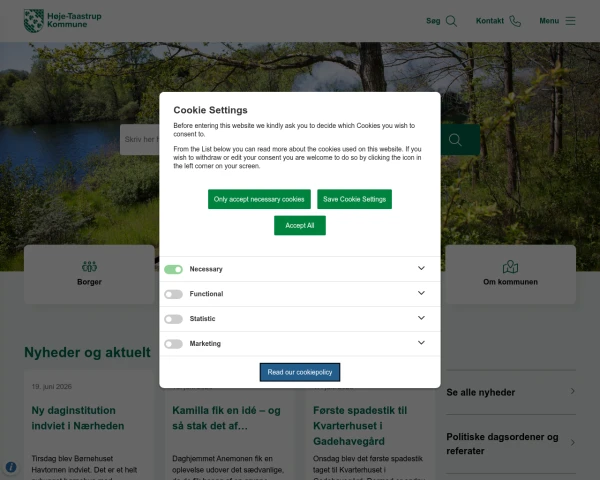Expand the Necessary cookie details chevron

point(421,268)
